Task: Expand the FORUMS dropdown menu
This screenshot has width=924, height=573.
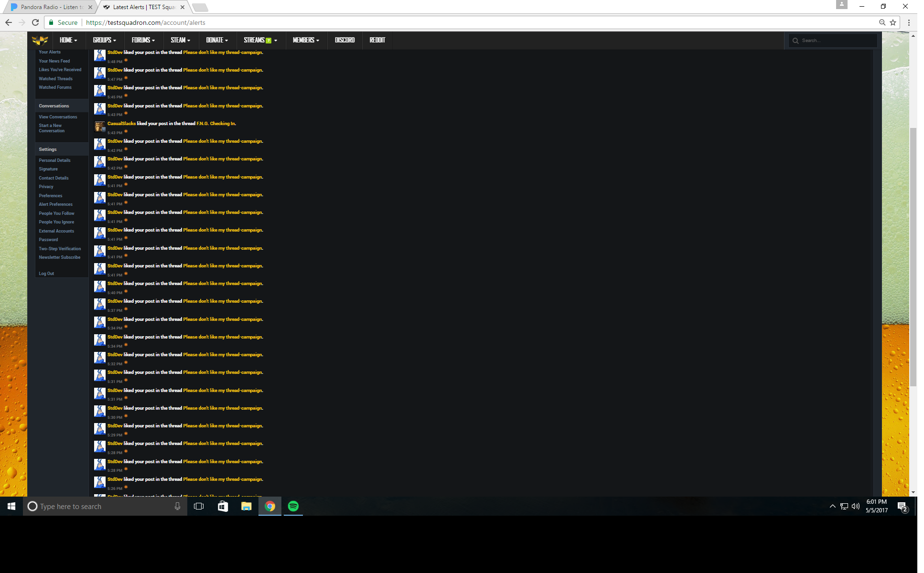Action: (x=143, y=40)
